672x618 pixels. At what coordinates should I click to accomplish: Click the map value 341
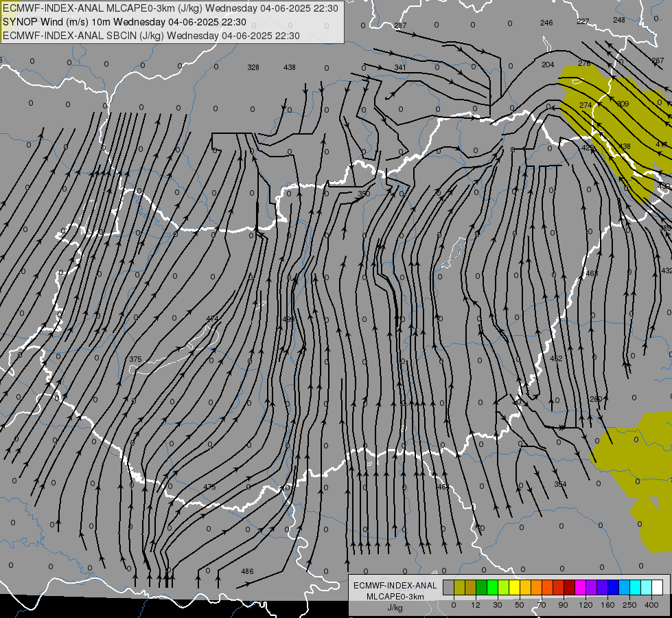point(400,68)
